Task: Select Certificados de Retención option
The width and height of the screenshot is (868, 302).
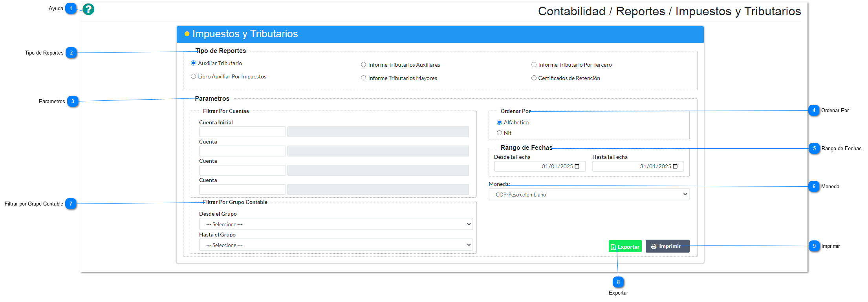Action: (534, 78)
